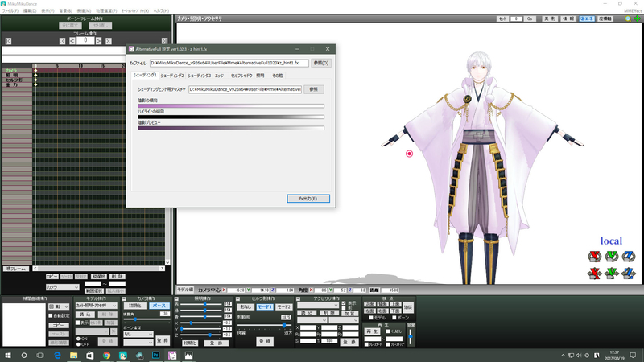
Task: Go to previous keyframe with .< button
Action: click(63, 41)
